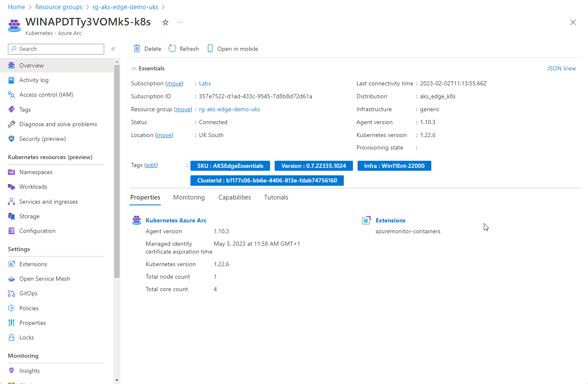Click aks_edge_k8s distribution value
The width and height of the screenshot is (588, 384).
[x=438, y=96]
